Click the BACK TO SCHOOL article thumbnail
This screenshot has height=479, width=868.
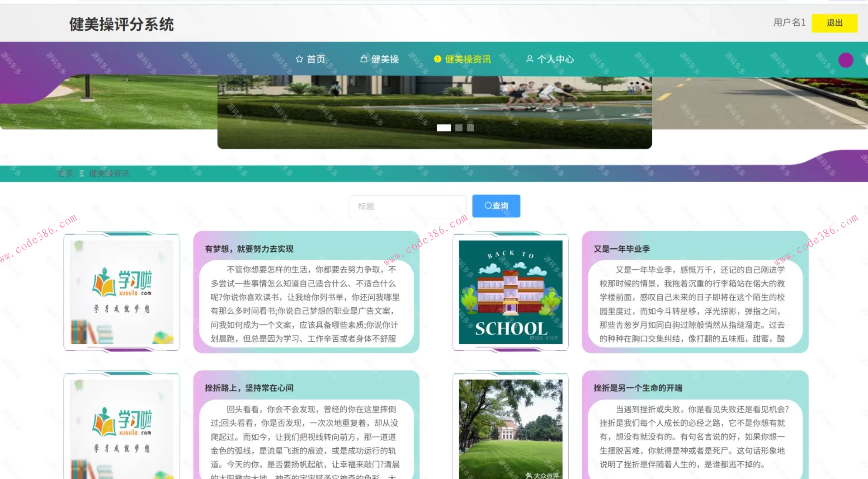510,291
